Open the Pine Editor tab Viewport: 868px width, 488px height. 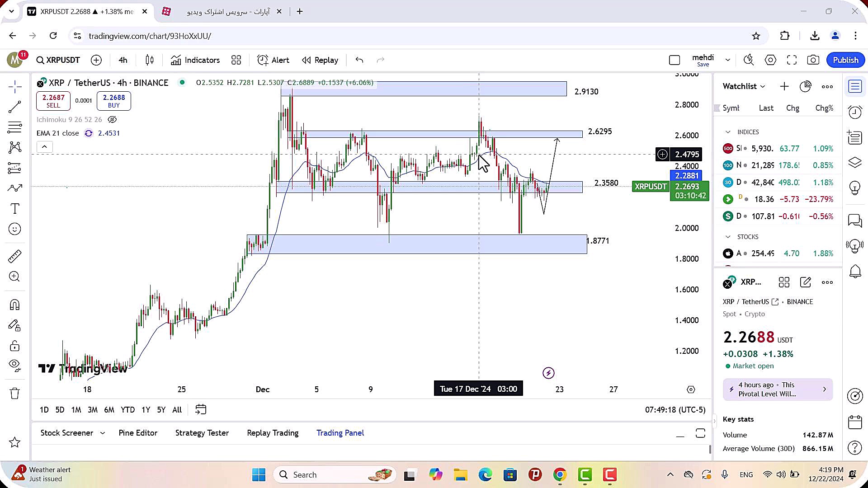click(138, 433)
